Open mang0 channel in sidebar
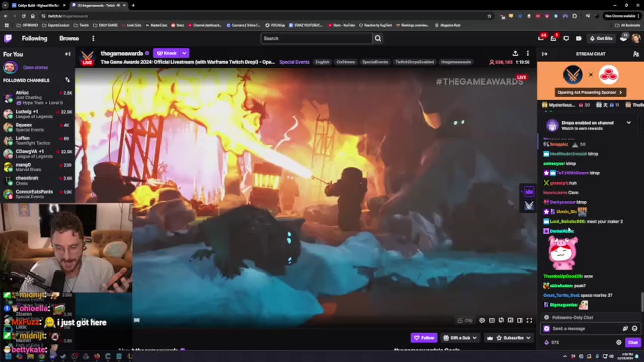The height and width of the screenshot is (362, 644). [38, 167]
